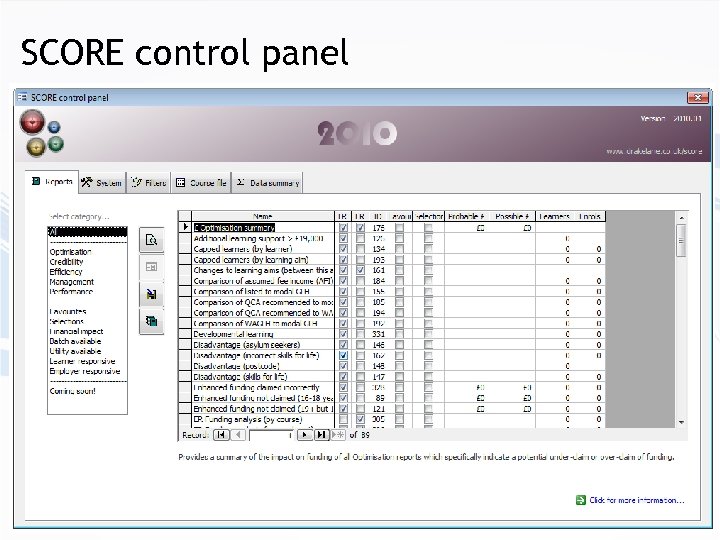Open the Data summary tab
The width and height of the screenshot is (720, 540).
[x=267, y=183]
